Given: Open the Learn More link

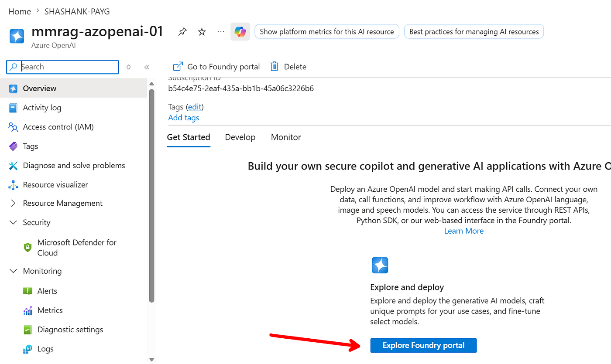Looking at the screenshot, I should coord(464,231).
